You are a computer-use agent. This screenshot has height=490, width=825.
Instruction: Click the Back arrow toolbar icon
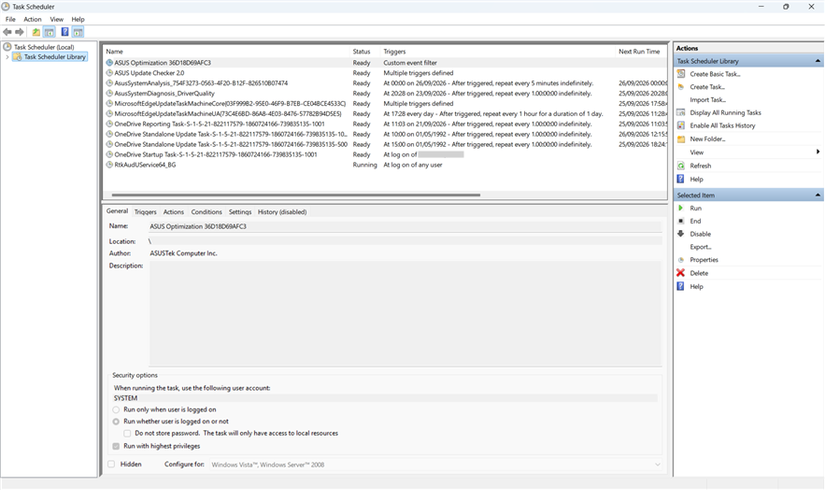[7, 32]
